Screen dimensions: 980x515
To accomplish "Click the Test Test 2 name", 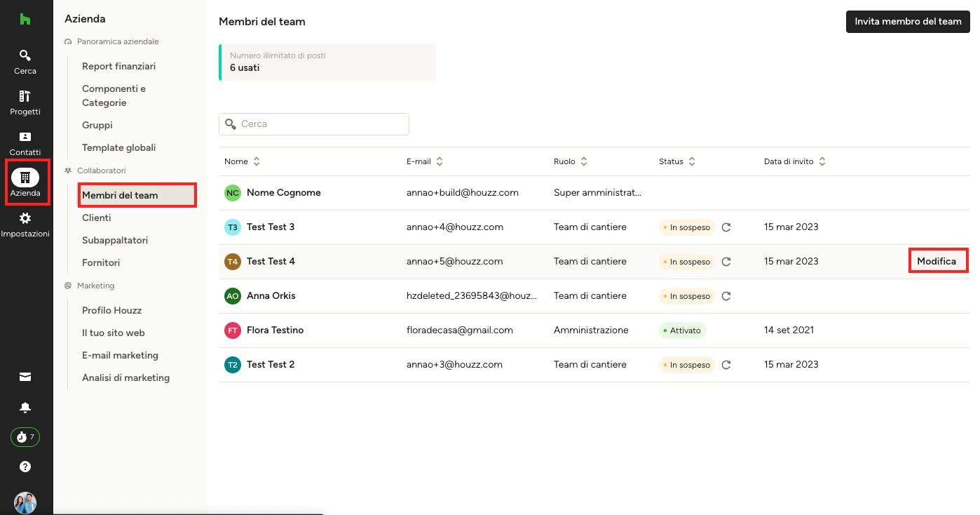I will (271, 365).
